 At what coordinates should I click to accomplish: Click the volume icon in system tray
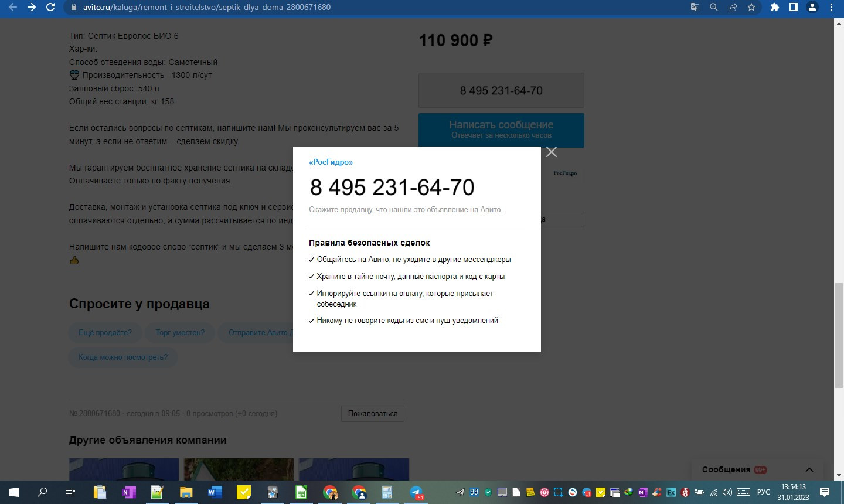(727, 492)
